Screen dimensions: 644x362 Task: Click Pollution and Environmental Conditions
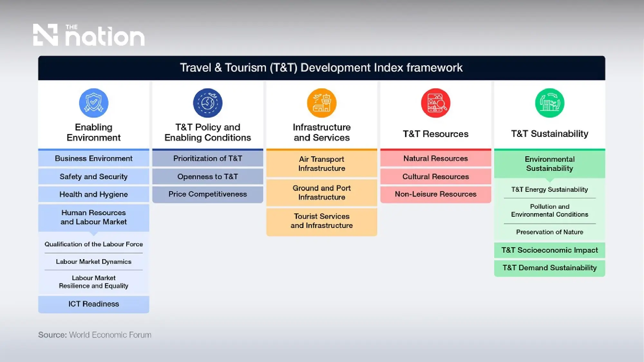click(550, 210)
